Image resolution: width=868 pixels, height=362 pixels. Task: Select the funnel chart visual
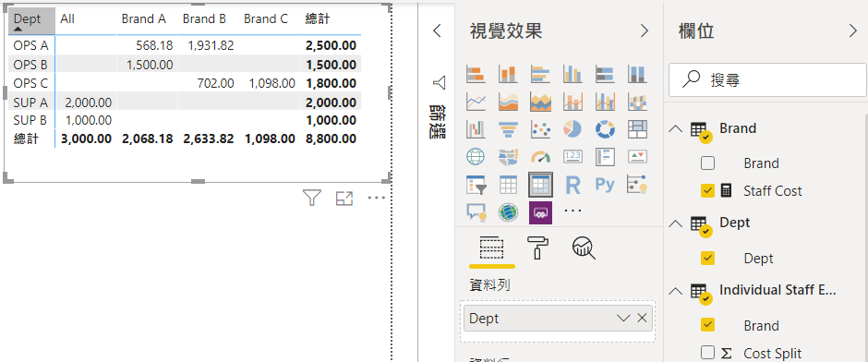click(x=508, y=129)
